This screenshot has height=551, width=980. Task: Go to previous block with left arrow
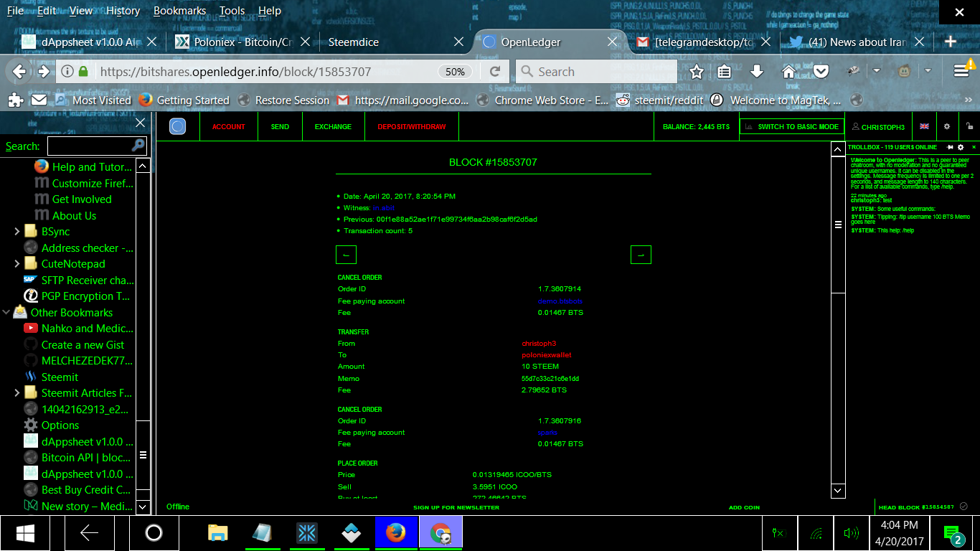tap(346, 255)
